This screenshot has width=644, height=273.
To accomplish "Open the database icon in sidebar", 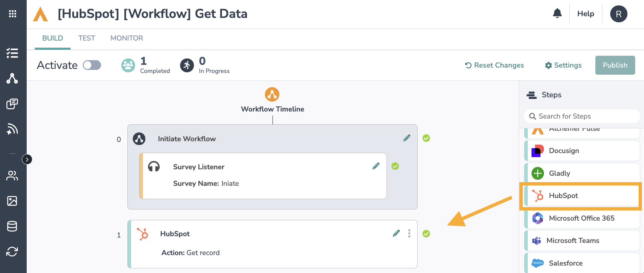I will coord(12,226).
